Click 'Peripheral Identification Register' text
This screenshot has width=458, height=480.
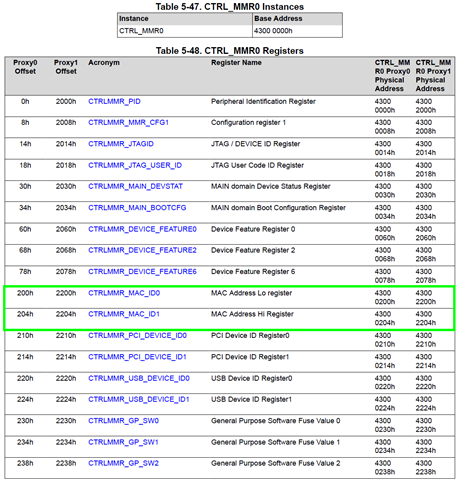263,102
